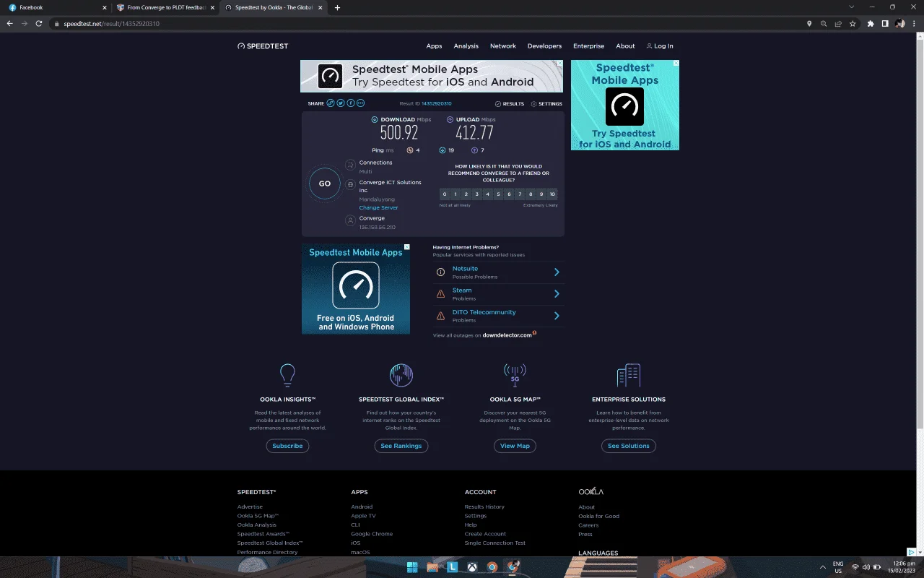Click the location pin icon in address bar
This screenshot has width=924, height=578.
809,23
